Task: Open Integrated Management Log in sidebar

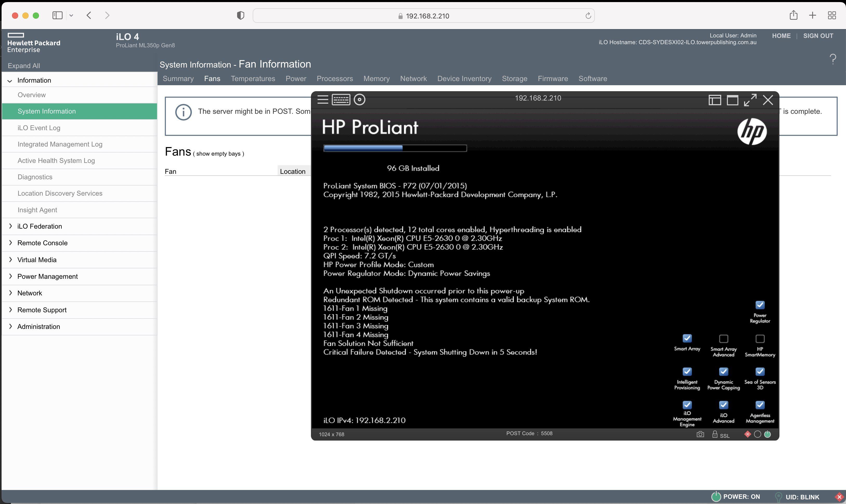Action: [x=60, y=144]
